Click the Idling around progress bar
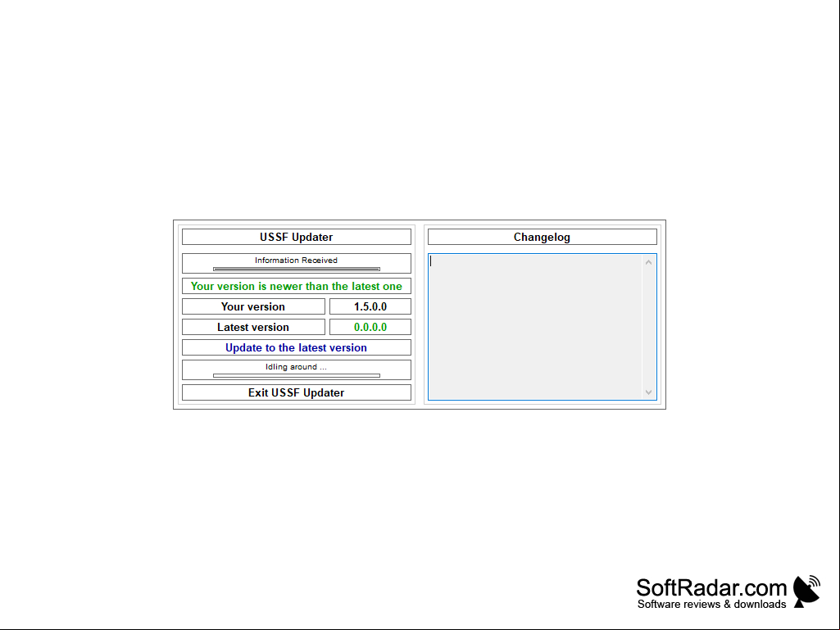The image size is (840, 630). point(296,375)
